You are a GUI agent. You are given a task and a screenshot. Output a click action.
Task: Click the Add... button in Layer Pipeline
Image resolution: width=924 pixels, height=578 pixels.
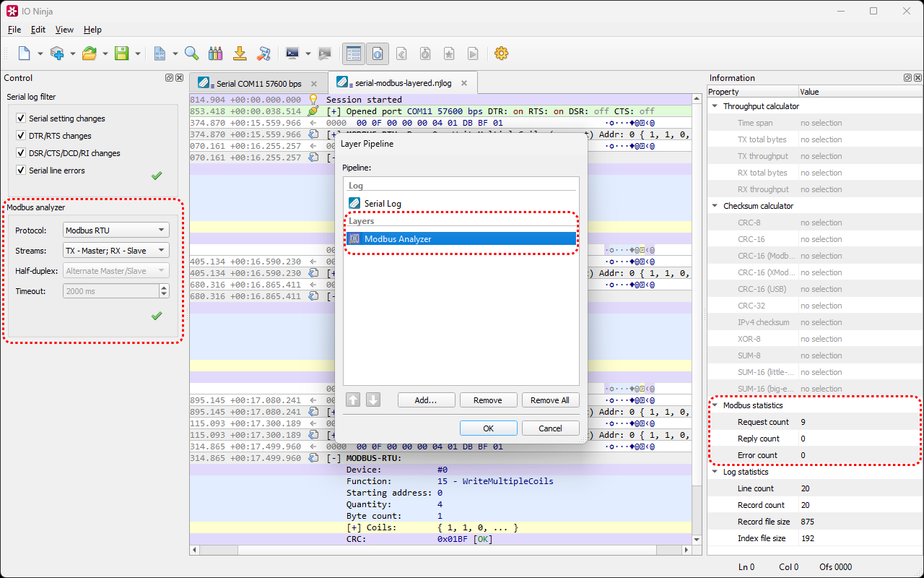pos(426,400)
